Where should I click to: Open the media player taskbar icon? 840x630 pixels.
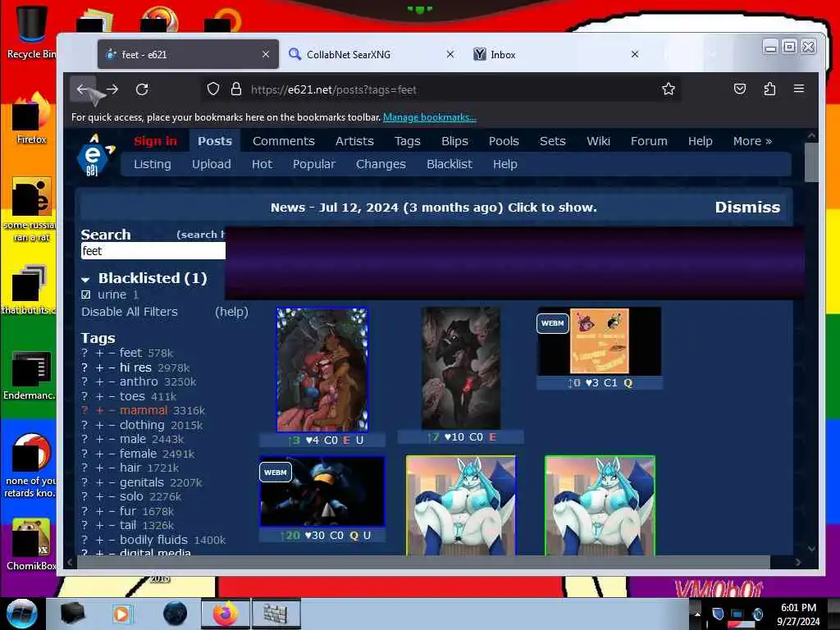click(x=122, y=614)
